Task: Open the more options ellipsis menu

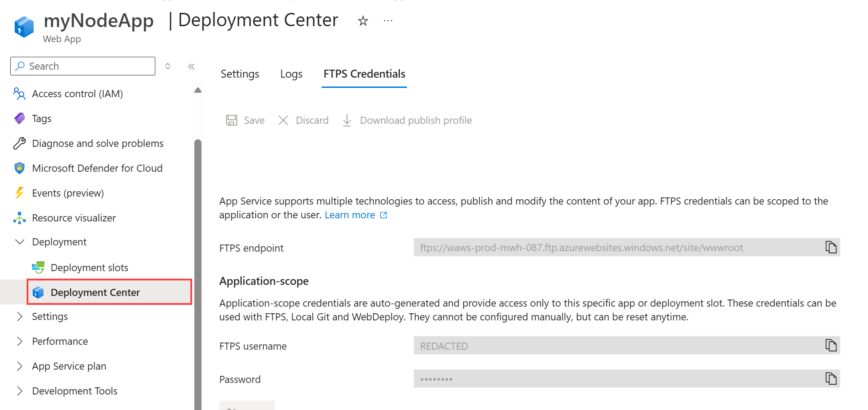Action: tap(388, 21)
